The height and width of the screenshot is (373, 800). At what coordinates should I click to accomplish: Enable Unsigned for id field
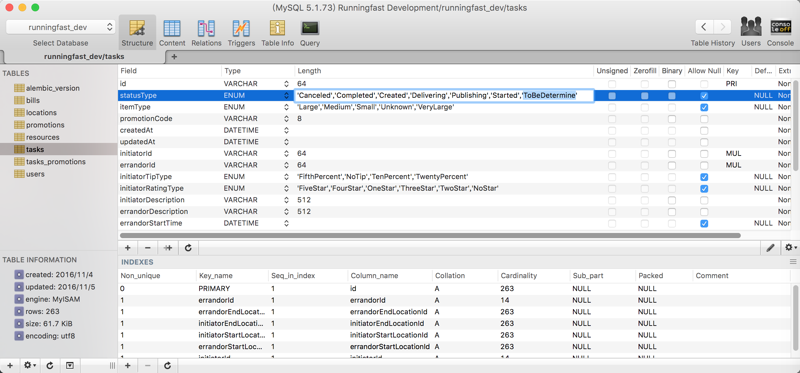pos(612,84)
